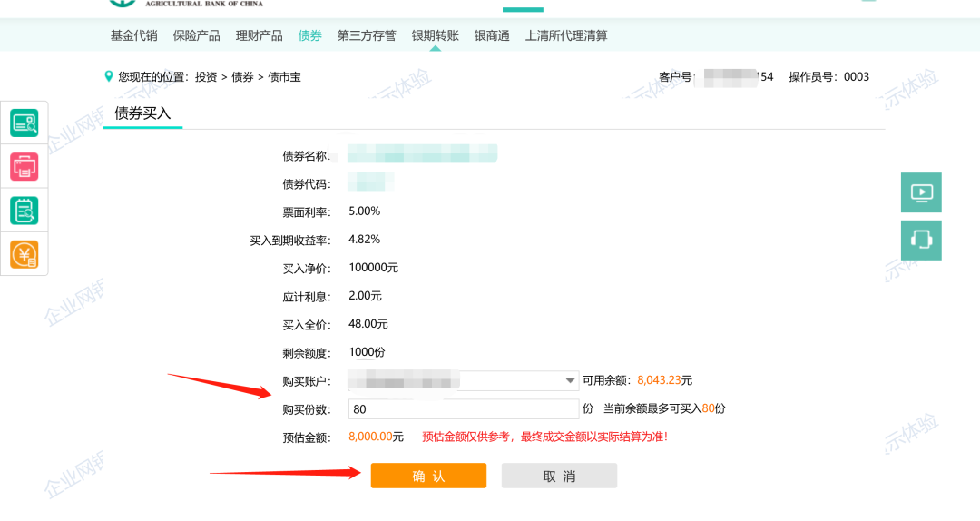Select the 债券买入 tab heading
The width and height of the screenshot is (980, 521).
(142, 113)
